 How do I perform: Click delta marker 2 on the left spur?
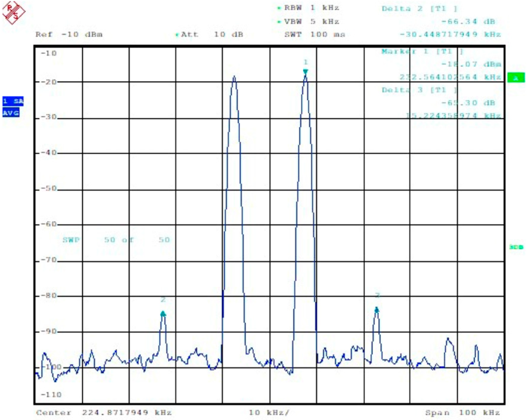pos(163,314)
